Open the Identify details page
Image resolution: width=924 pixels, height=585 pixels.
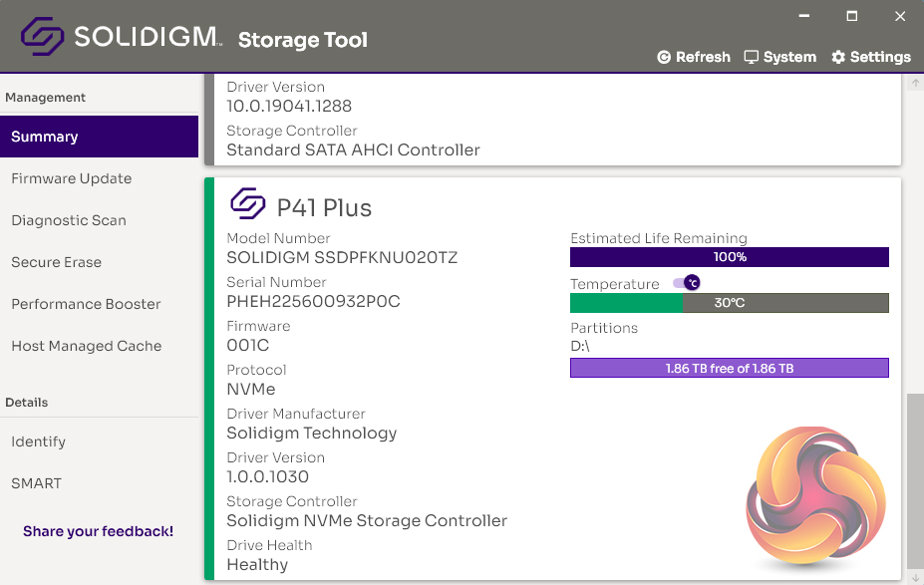click(39, 441)
